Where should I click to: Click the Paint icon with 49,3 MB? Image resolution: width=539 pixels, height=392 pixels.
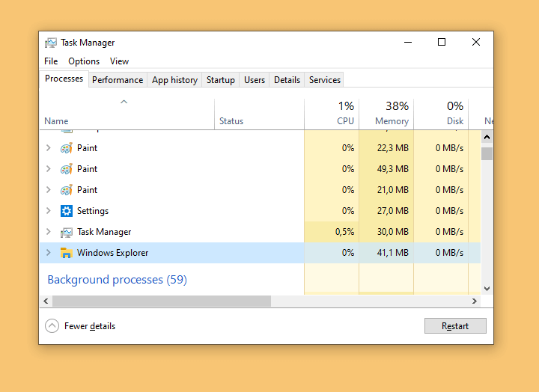[x=67, y=169]
